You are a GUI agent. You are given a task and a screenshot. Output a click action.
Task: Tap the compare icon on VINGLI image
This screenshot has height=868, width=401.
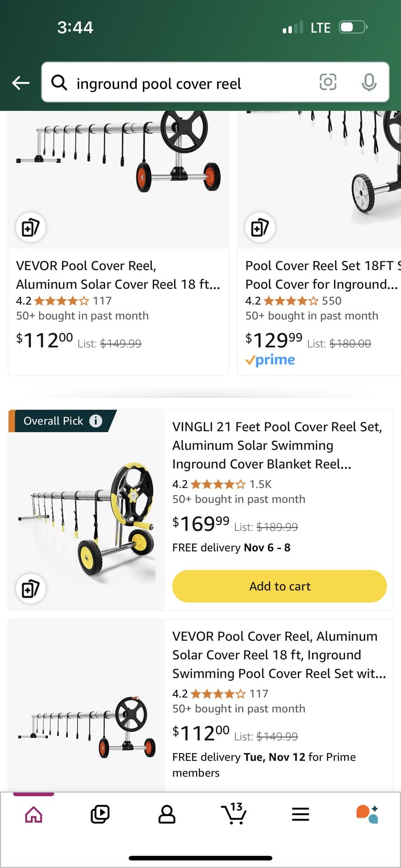tap(31, 589)
